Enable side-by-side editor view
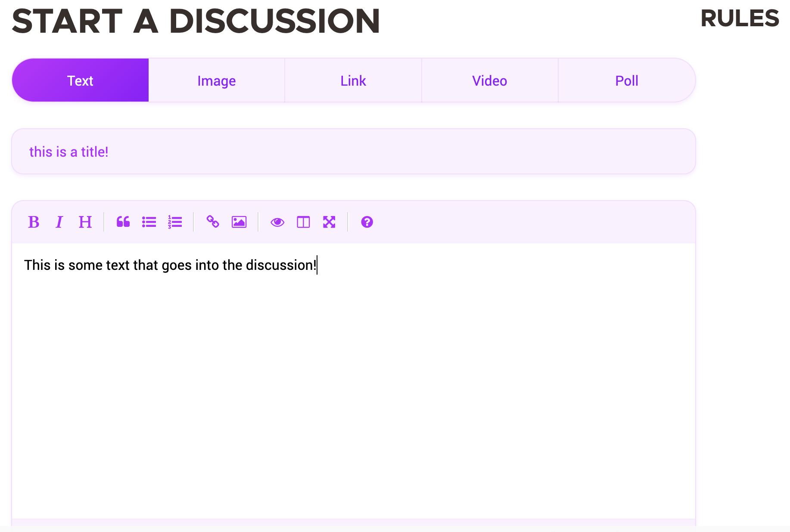Image resolution: width=790 pixels, height=532 pixels. 303,222
